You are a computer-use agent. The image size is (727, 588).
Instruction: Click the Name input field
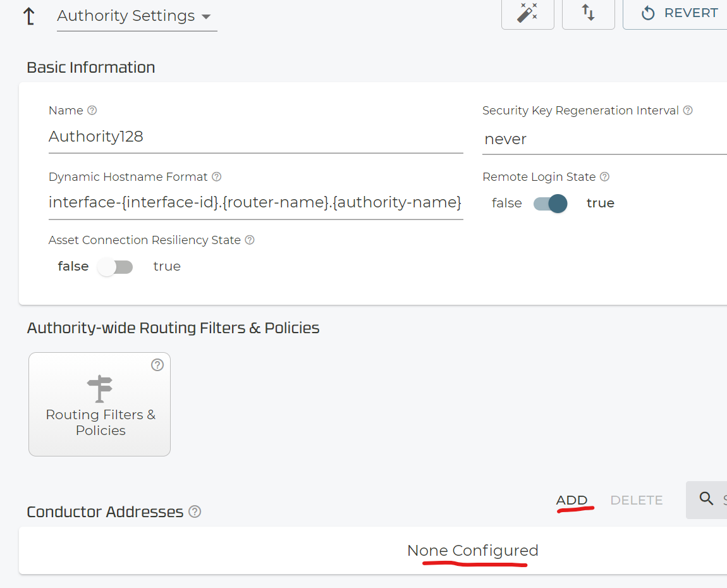255,137
